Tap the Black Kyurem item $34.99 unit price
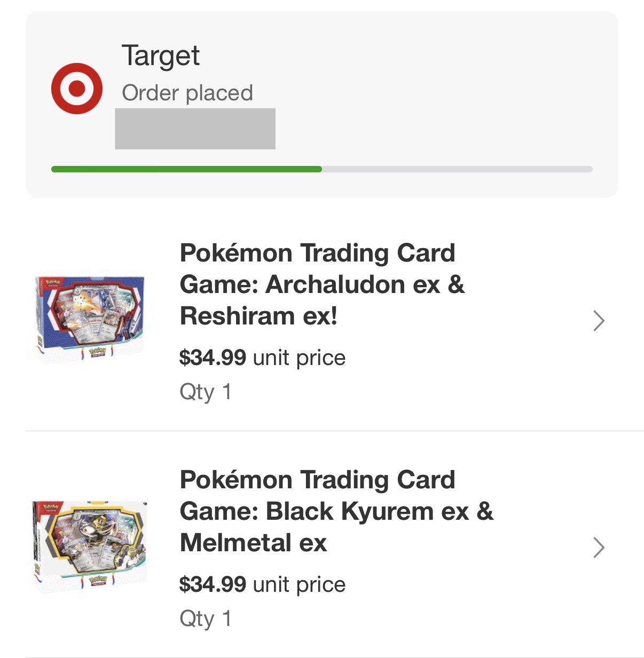Screen dimensions: 644x658 pyautogui.click(x=262, y=584)
